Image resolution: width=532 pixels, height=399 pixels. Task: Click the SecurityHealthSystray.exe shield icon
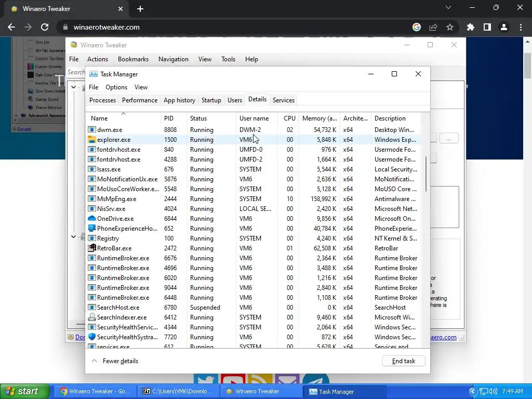point(91,337)
